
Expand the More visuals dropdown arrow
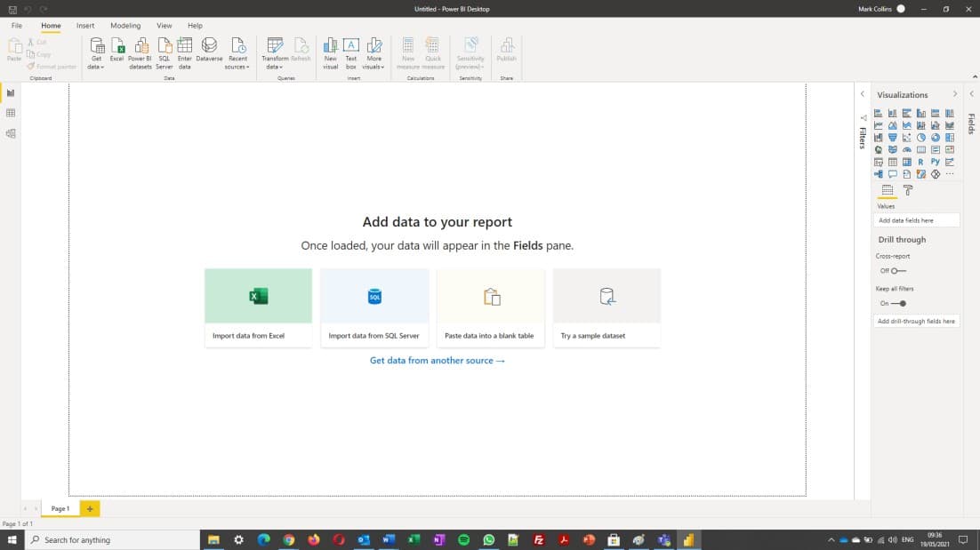[x=382, y=68]
